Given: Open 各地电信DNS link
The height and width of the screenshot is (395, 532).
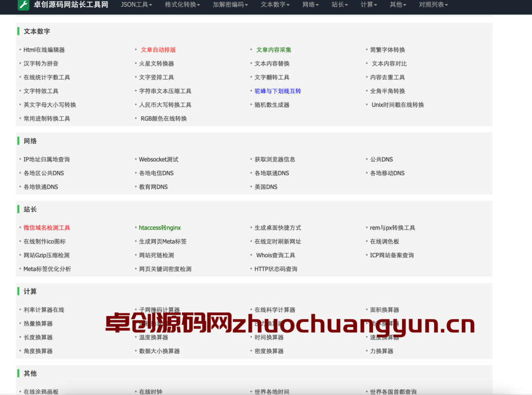Looking at the screenshot, I should (156, 173).
